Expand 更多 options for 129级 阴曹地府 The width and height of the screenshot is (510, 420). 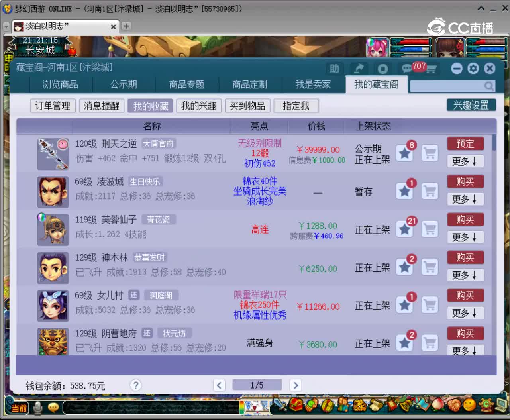point(465,350)
